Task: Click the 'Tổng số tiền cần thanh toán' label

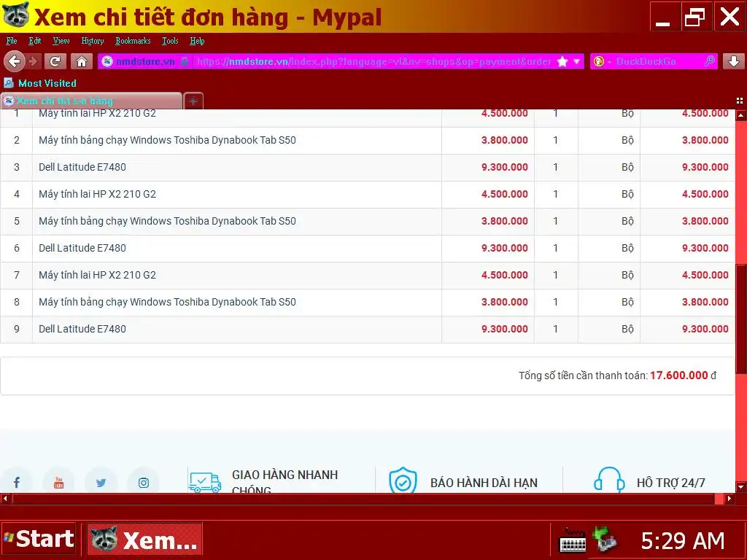Action: [x=583, y=376]
